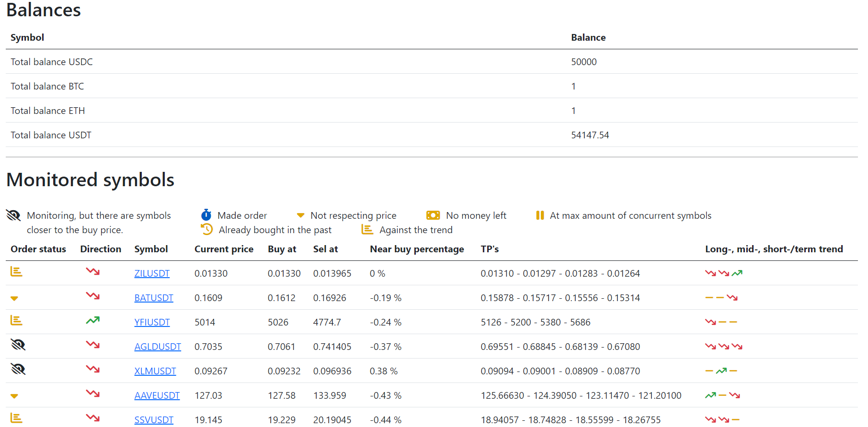The height and width of the screenshot is (427, 868).
Task: Click the Against the trend legend icon
Action: (x=367, y=230)
